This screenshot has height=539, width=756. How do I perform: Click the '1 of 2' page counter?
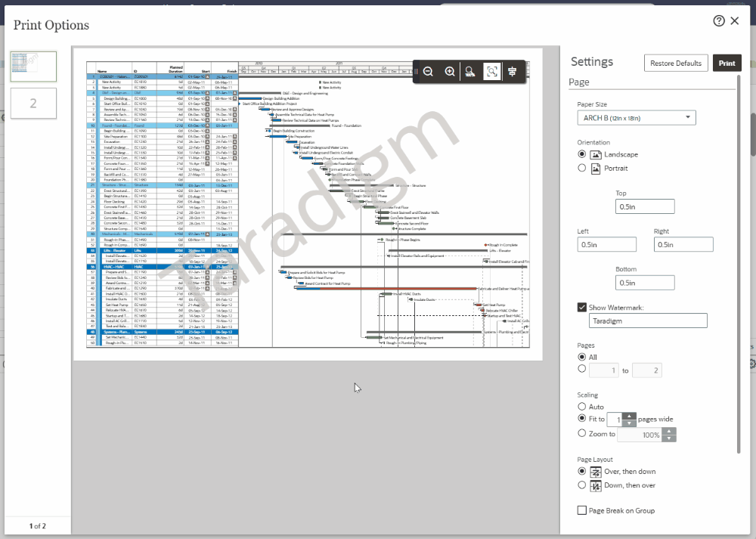(38, 526)
